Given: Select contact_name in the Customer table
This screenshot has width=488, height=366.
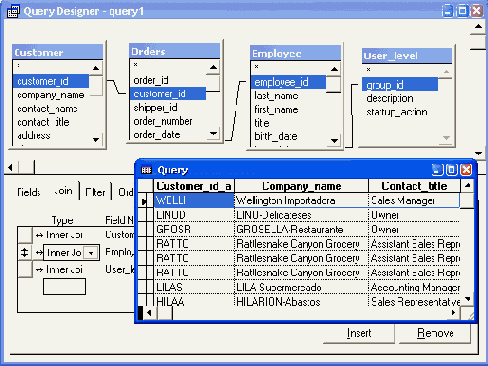Looking at the screenshot, I should point(47,109).
